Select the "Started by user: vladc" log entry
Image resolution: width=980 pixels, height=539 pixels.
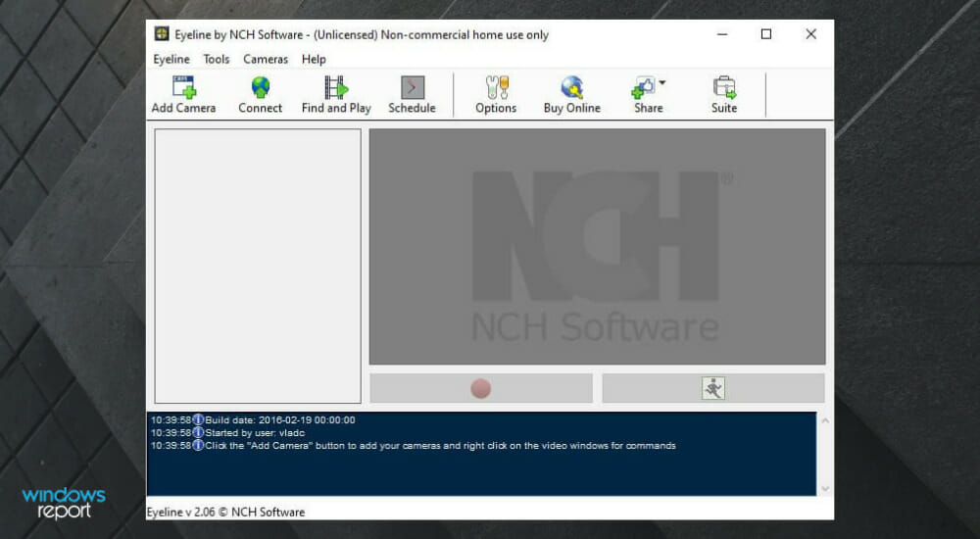(x=228, y=433)
